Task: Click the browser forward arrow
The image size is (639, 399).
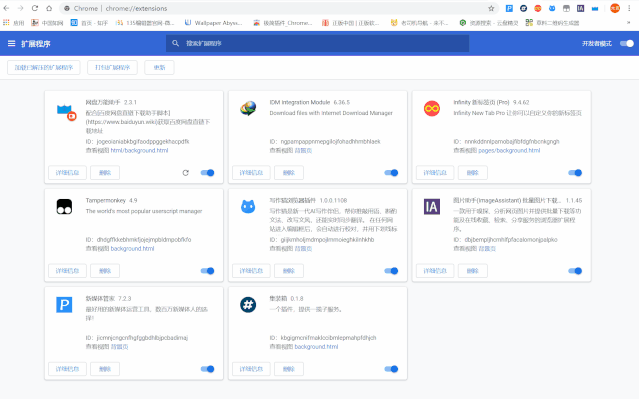Action: 20,8
